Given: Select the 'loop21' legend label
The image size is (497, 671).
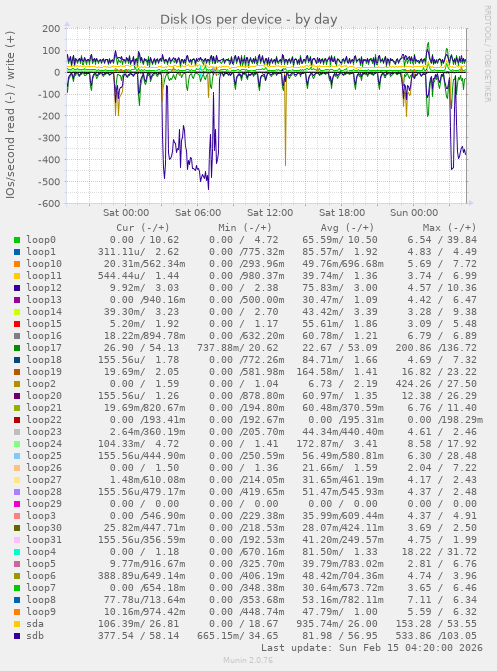Looking at the screenshot, I should pos(44,408).
